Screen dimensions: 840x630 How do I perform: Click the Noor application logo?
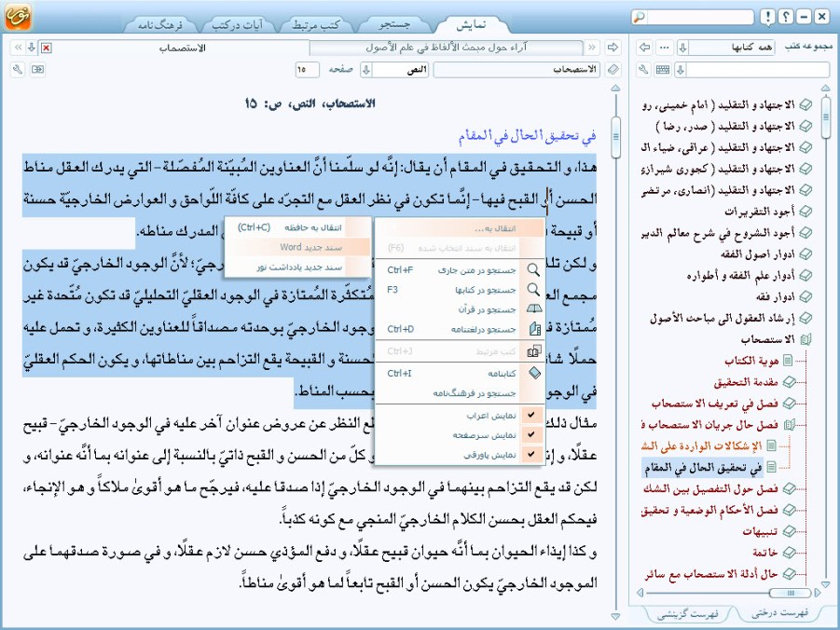coord(18,16)
